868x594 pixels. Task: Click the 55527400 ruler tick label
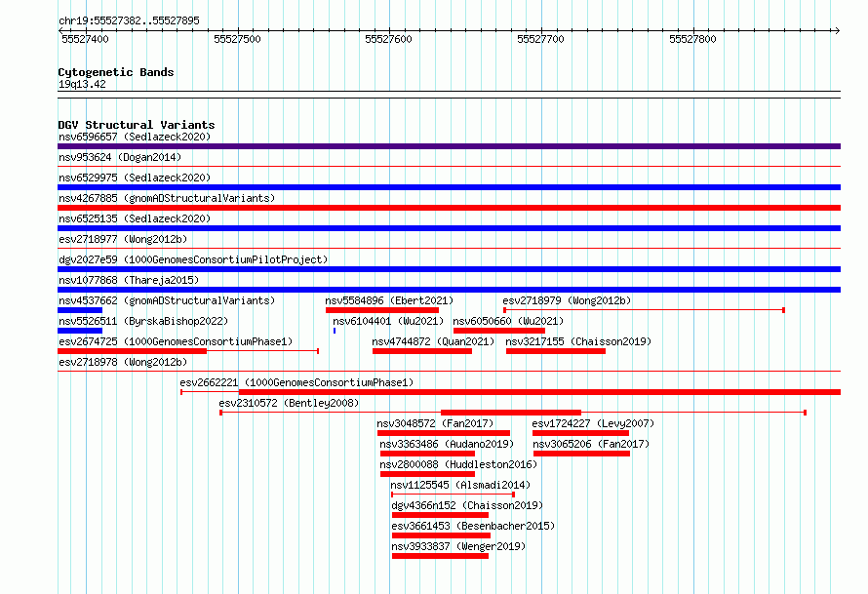pos(85,39)
